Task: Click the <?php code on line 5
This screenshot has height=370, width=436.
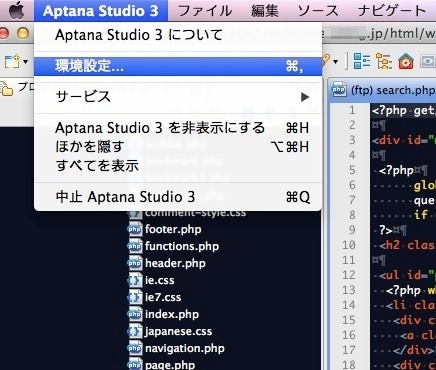Action: pyautogui.click(x=396, y=170)
